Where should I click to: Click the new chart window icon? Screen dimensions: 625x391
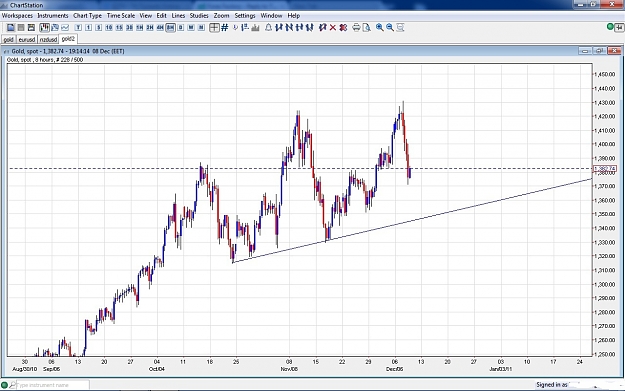click(x=11, y=28)
